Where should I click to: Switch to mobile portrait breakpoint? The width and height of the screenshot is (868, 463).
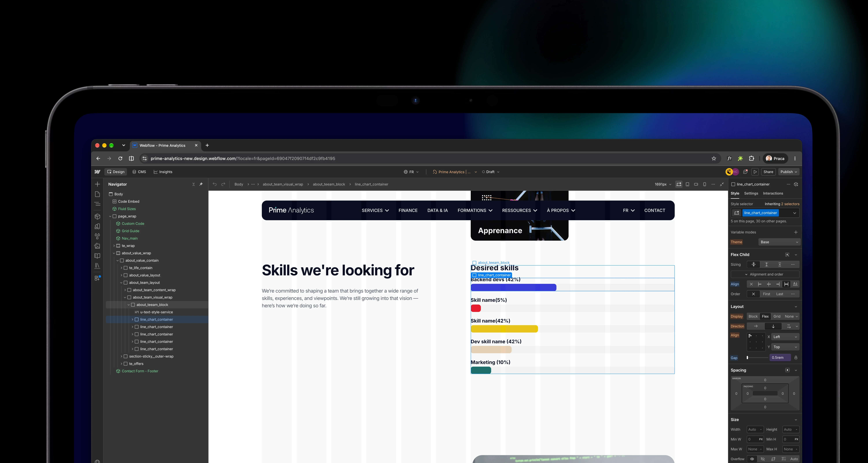(705, 184)
